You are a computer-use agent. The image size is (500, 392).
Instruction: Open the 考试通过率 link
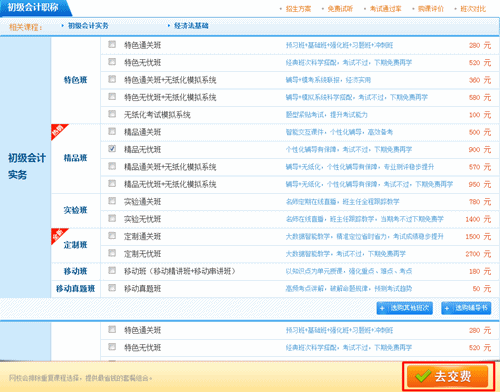(386, 9)
